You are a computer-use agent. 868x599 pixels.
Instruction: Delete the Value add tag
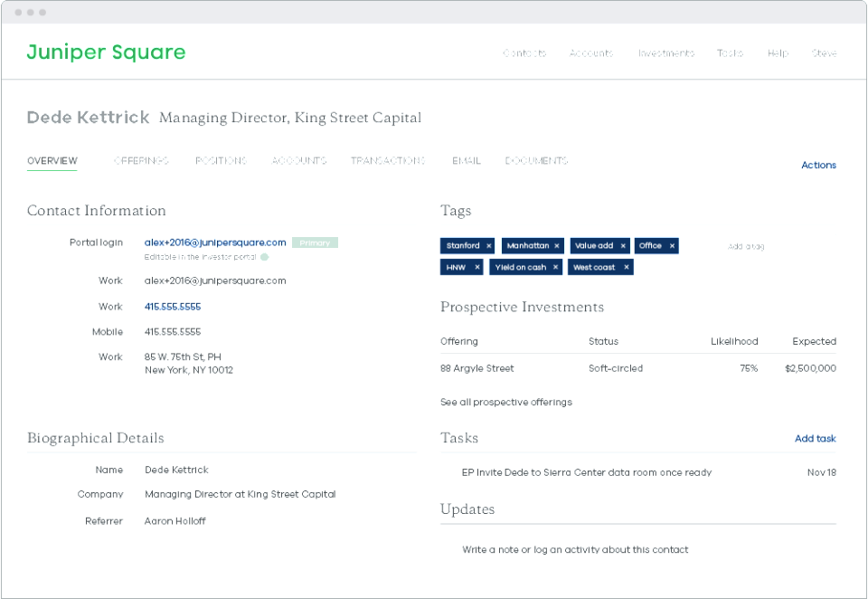point(623,246)
